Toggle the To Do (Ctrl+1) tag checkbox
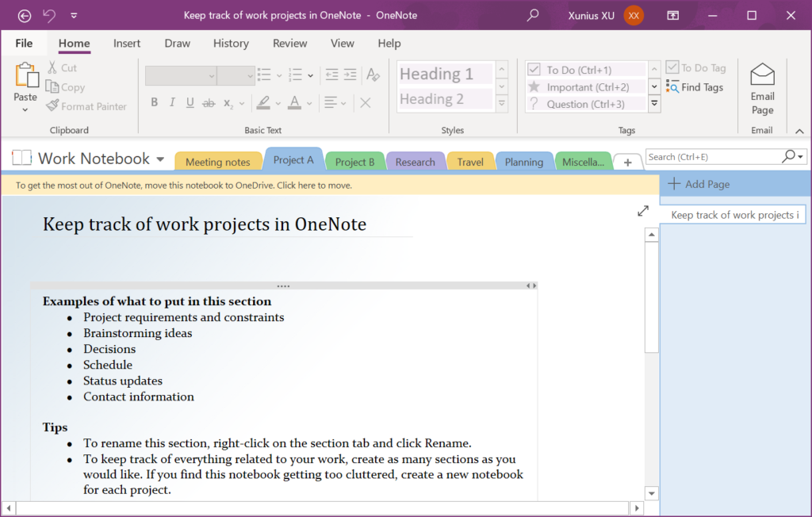The width and height of the screenshot is (812, 517). [534, 70]
